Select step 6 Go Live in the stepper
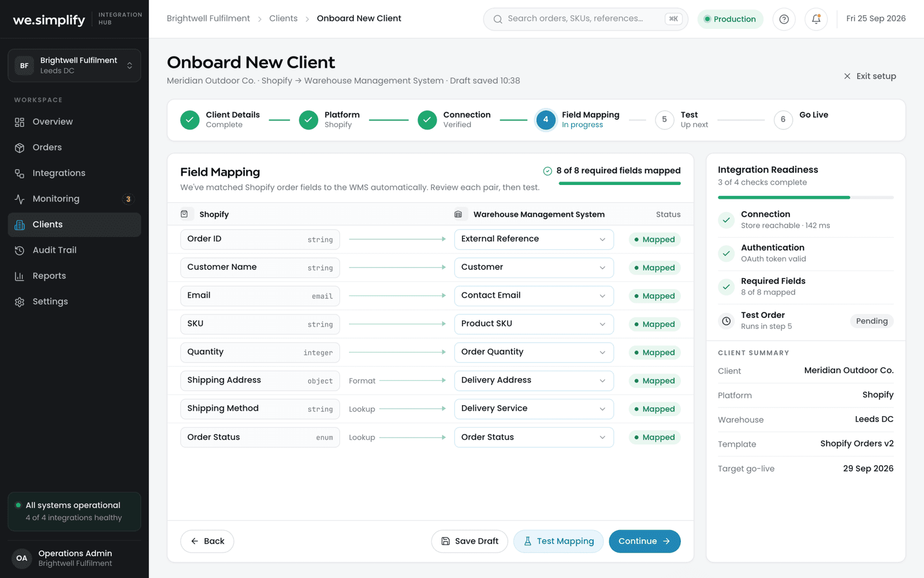This screenshot has width=924, height=578. (x=801, y=120)
